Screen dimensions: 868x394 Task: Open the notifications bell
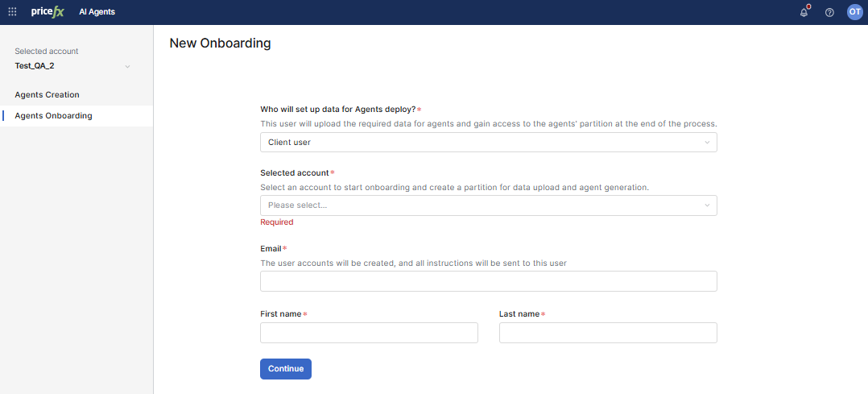804,12
